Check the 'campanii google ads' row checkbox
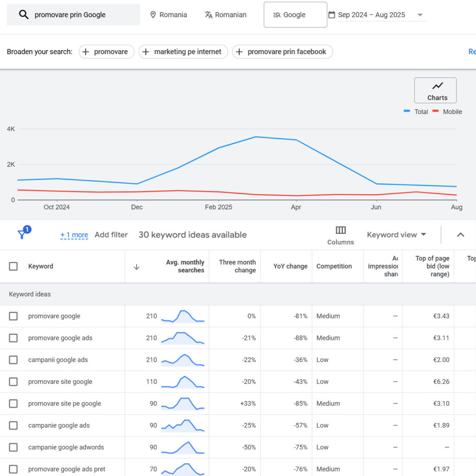Image resolution: width=476 pixels, height=476 pixels. [x=13, y=360]
